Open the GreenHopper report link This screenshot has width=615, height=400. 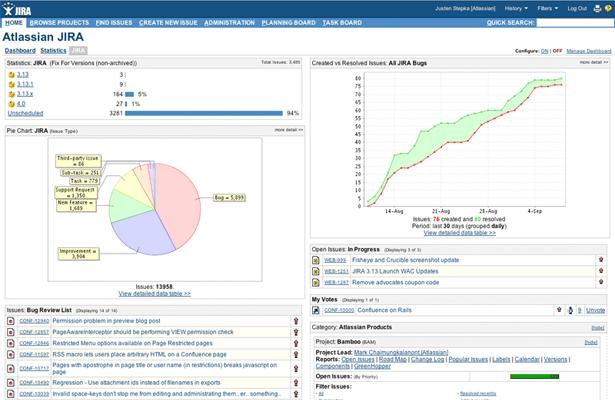[372, 366]
